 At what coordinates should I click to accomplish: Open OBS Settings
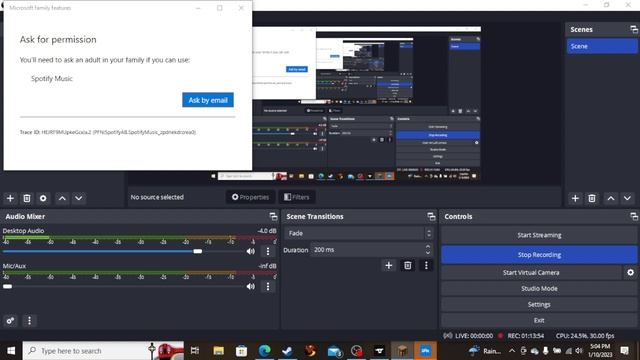[x=539, y=304]
